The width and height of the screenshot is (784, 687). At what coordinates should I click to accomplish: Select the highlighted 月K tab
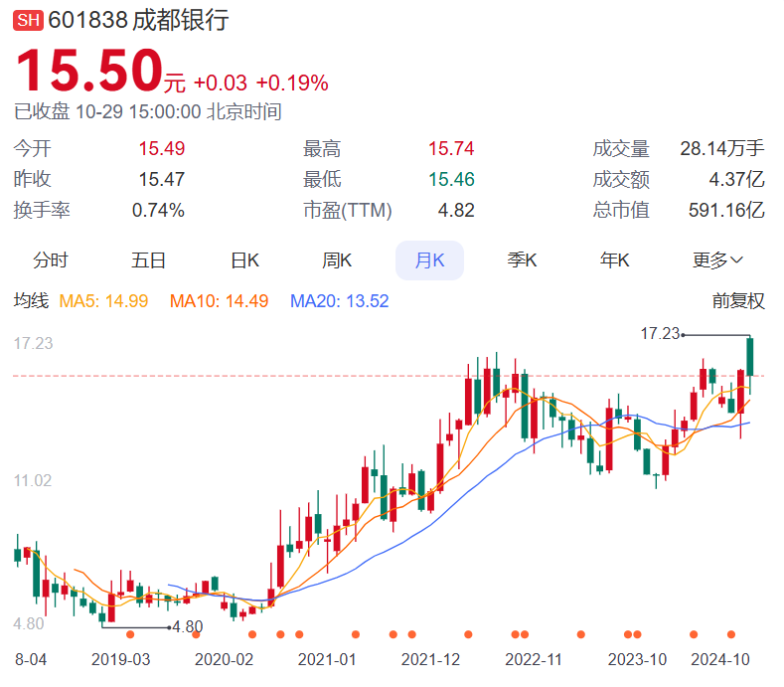tap(429, 260)
